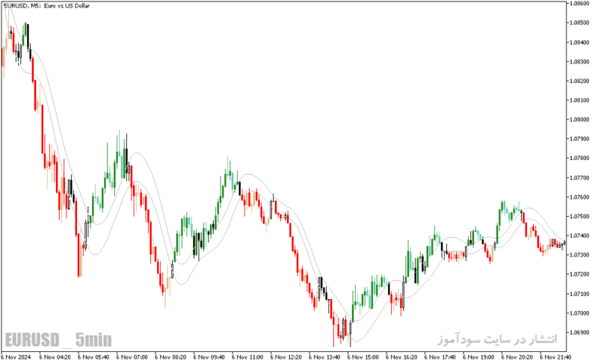Click the 1.08500 price axis label

[x=579, y=23]
